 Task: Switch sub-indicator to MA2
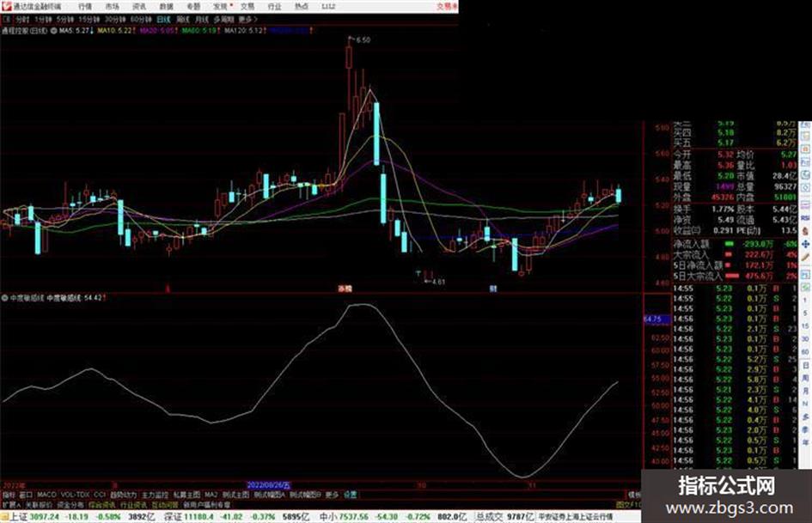[211, 495]
